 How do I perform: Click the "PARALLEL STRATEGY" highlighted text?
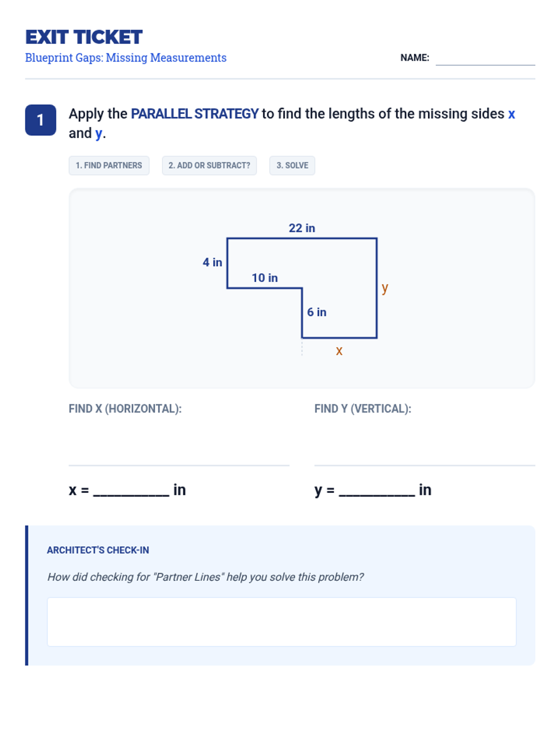(x=194, y=114)
